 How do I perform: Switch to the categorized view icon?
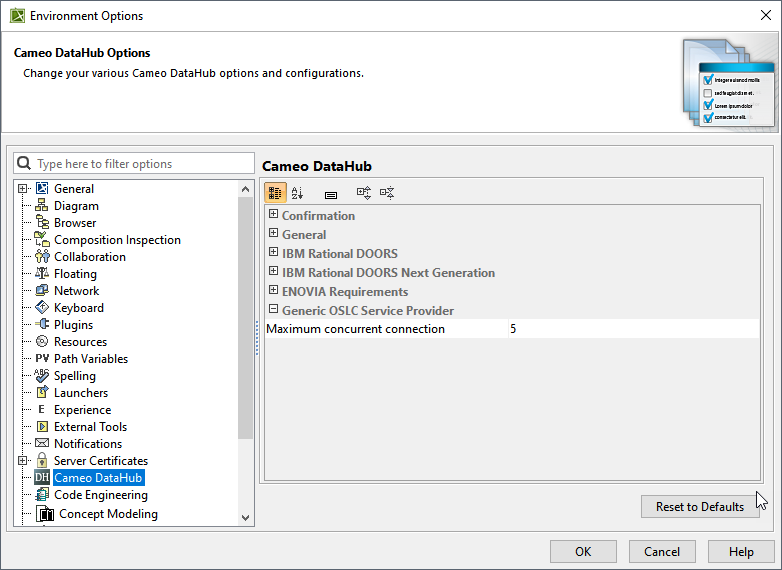tap(275, 193)
